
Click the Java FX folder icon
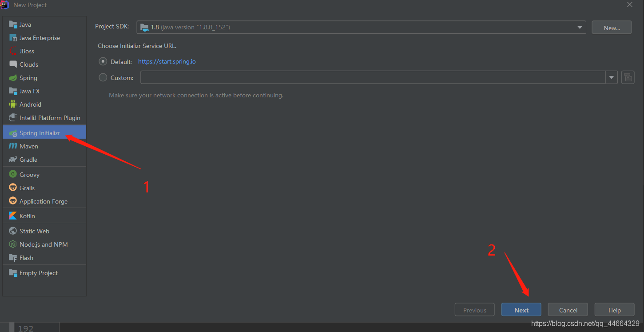[x=13, y=91]
